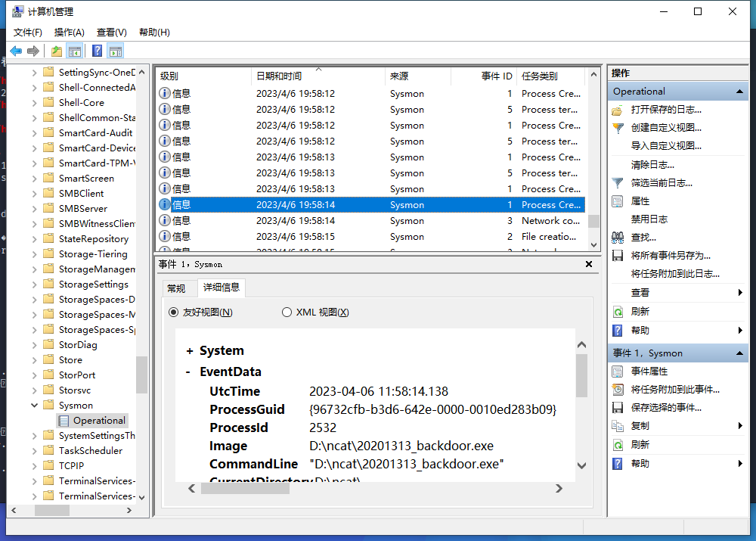The image size is (756, 541).
Task: Click the event list vertical scrollbar thumb
Action: pyautogui.click(x=593, y=221)
